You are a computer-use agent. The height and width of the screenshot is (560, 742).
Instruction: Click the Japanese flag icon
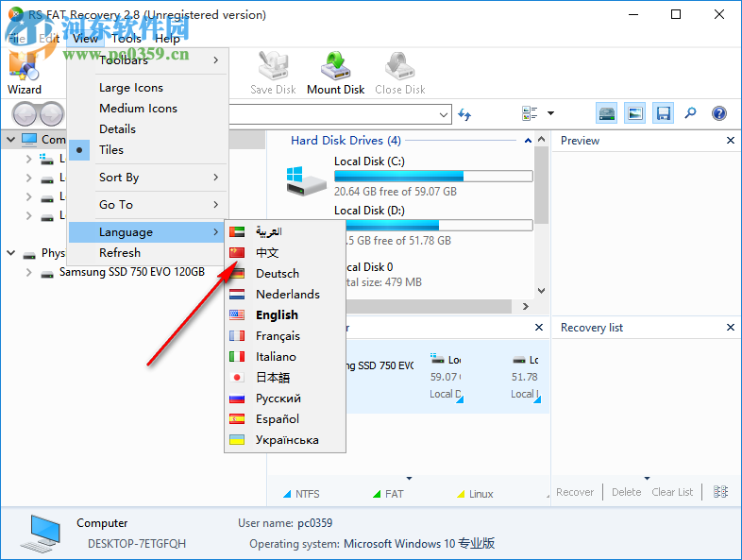pyautogui.click(x=237, y=378)
